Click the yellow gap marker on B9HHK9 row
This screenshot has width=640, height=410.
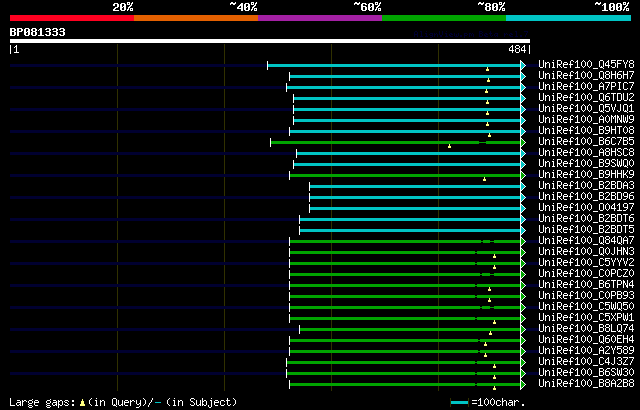pos(484,179)
